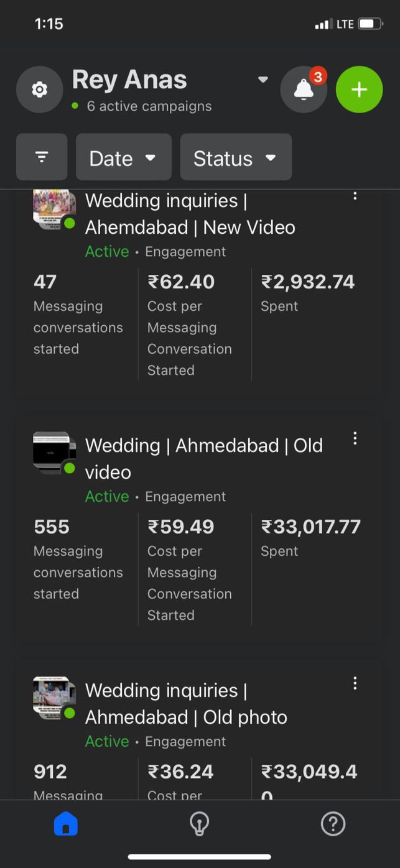Image resolution: width=400 pixels, height=868 pixels.
Task: Open more options for Wedding Ahmedabad Old video
Action: point(355,438)
